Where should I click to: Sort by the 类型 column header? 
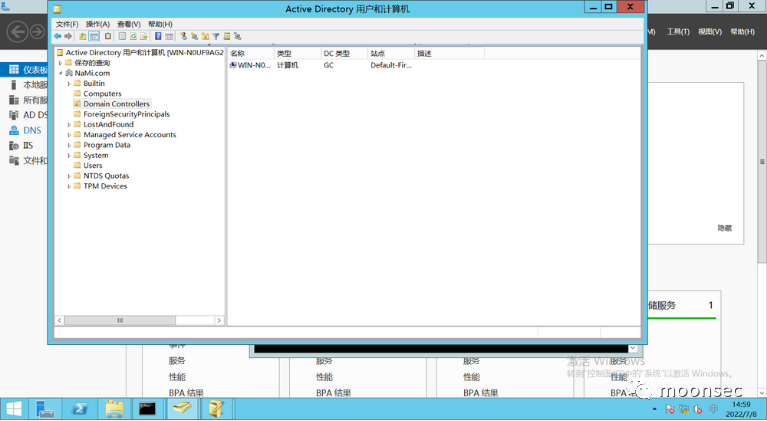297,53
